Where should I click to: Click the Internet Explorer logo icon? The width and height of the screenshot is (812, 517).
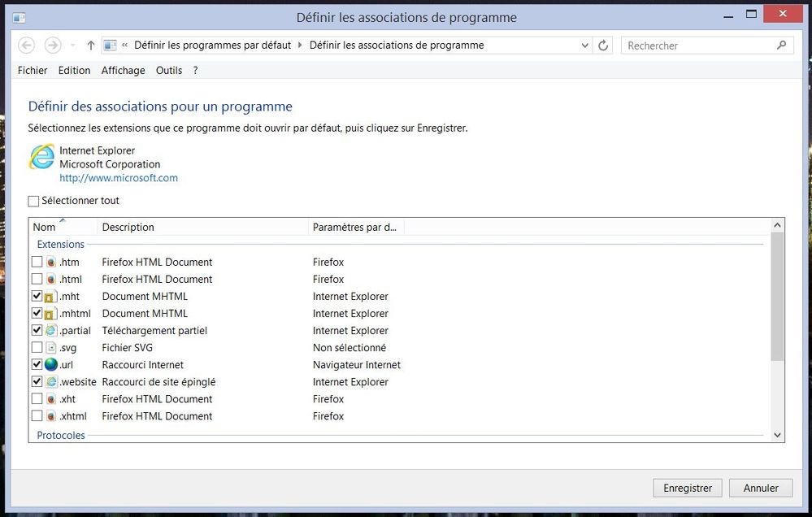(41, 157)
